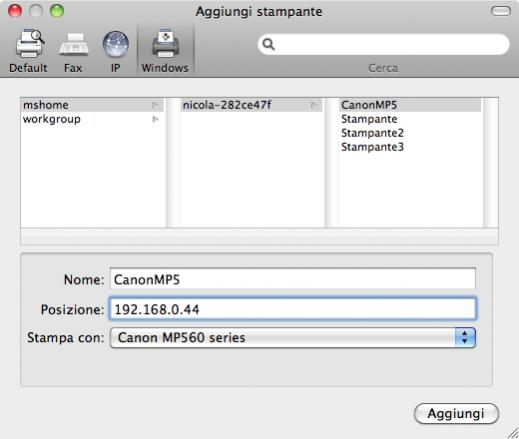This screenshot has width=519, height=439.
Task: Select the Default printer browser icon
Action: (29, 44)
